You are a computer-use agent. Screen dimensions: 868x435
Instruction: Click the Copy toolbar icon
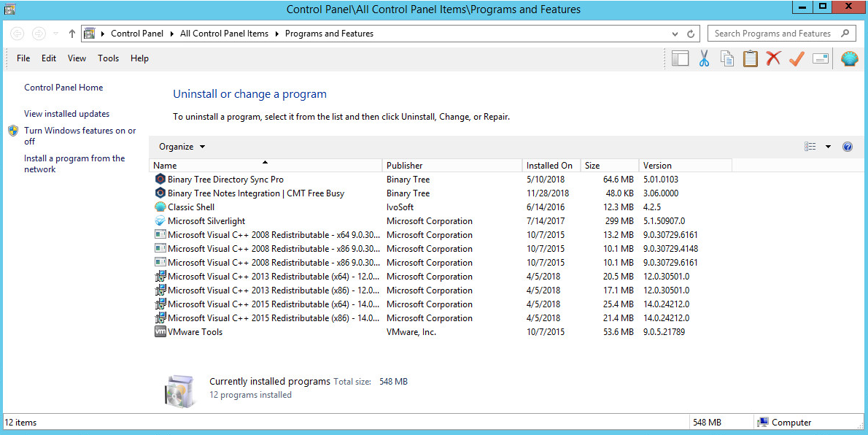(x=727, y=59)
